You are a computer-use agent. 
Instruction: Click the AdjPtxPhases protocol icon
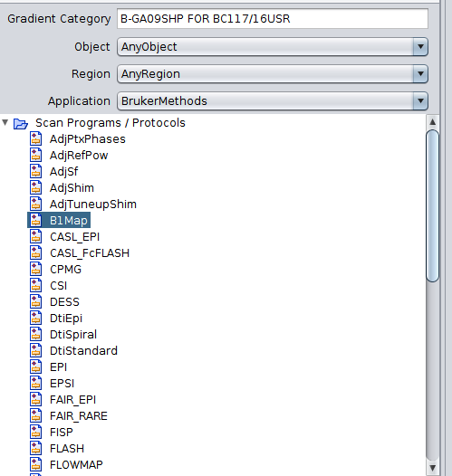pyautogui.click(x=35, y=138)
